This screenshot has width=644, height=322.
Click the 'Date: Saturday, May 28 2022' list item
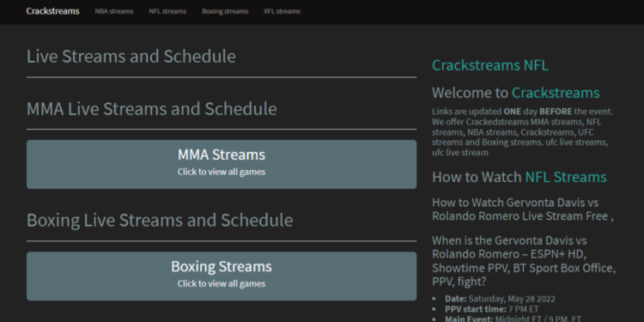[x=500, y=299]
